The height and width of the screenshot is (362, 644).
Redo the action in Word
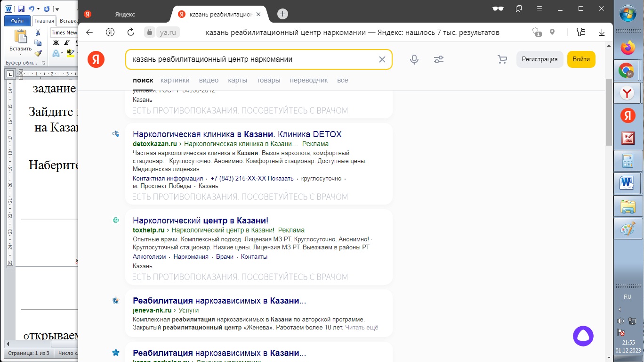pos(46,8)
